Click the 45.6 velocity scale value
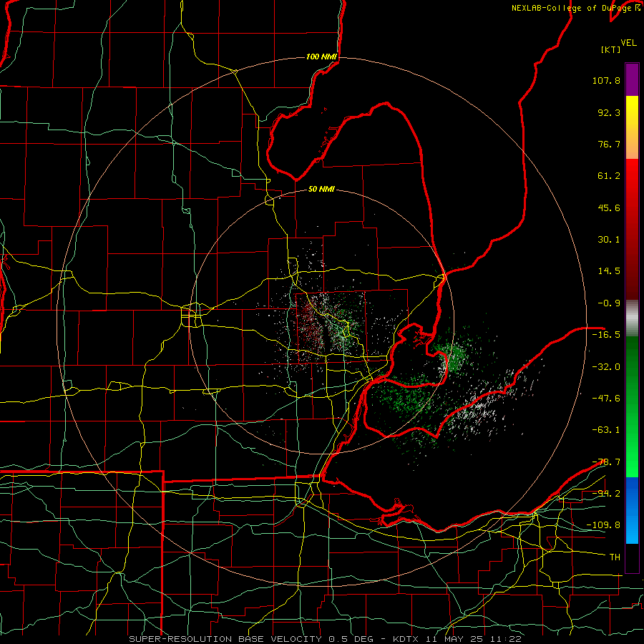The image size is (644, 644). (x=609, y=208)
